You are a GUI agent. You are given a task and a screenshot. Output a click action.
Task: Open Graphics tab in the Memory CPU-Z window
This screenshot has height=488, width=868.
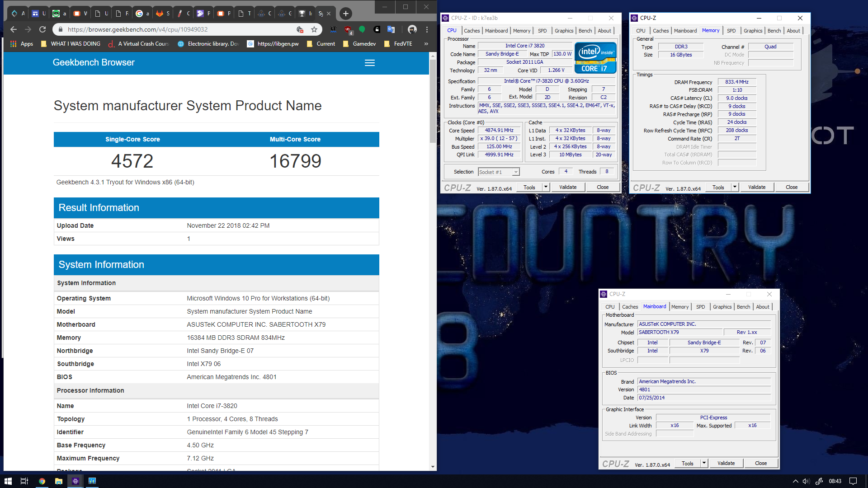pyautogui.click(x=753, y=31)
